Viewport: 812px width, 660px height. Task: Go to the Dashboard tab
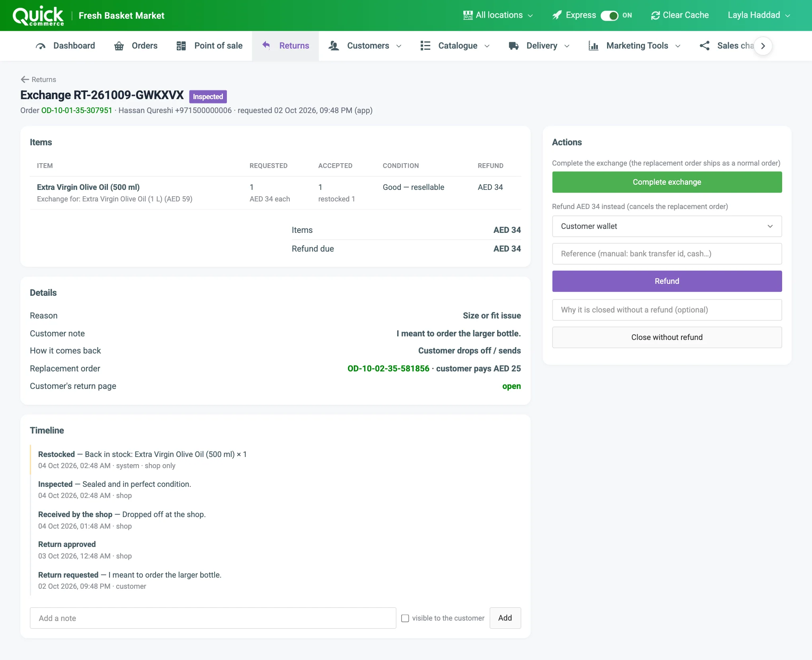(x=65, y=46)
